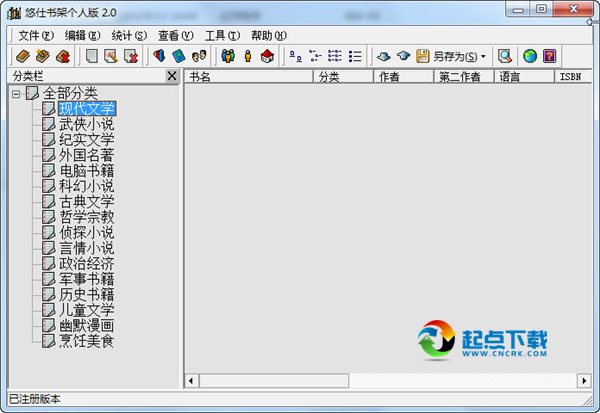Image resolution: width=600 pixels, height=413 pixels.
Task: Select the 侦探小说 category
Action: pos(87,233)
